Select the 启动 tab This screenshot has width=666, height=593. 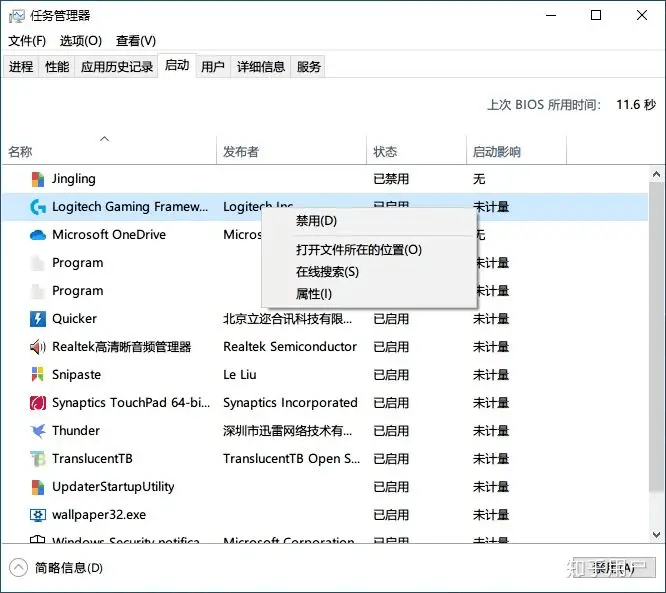coord(177,65)
